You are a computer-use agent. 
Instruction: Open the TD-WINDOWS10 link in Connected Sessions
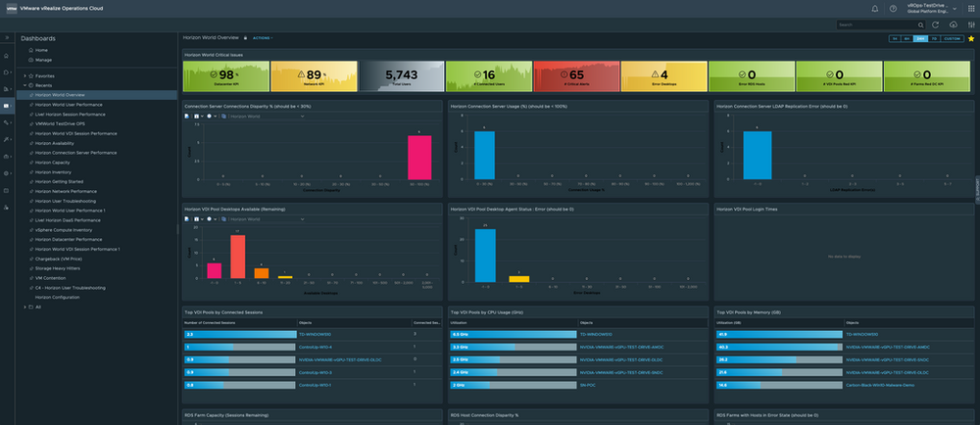pos(318,335)
